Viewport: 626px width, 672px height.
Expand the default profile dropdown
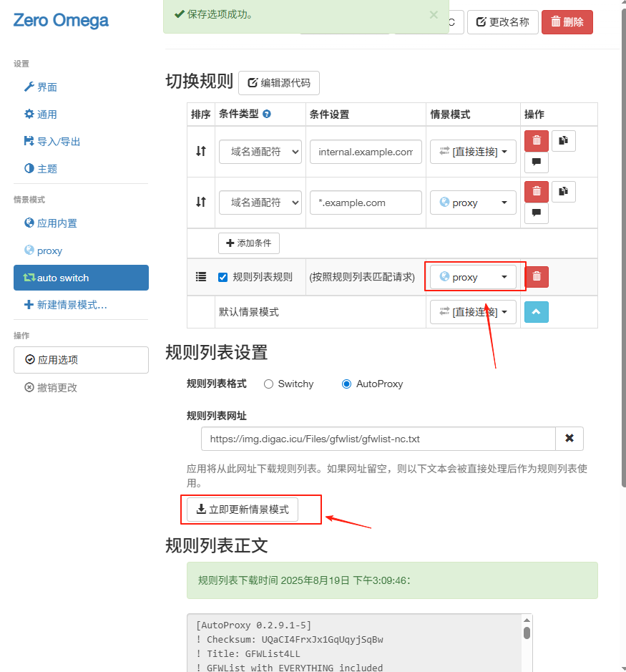coord(473,312)
